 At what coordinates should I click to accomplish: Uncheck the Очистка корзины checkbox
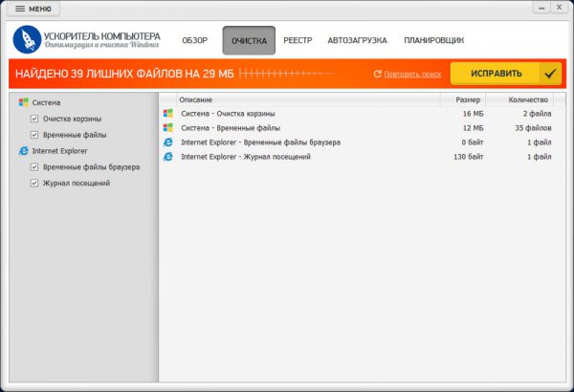[x=34, y=120]
